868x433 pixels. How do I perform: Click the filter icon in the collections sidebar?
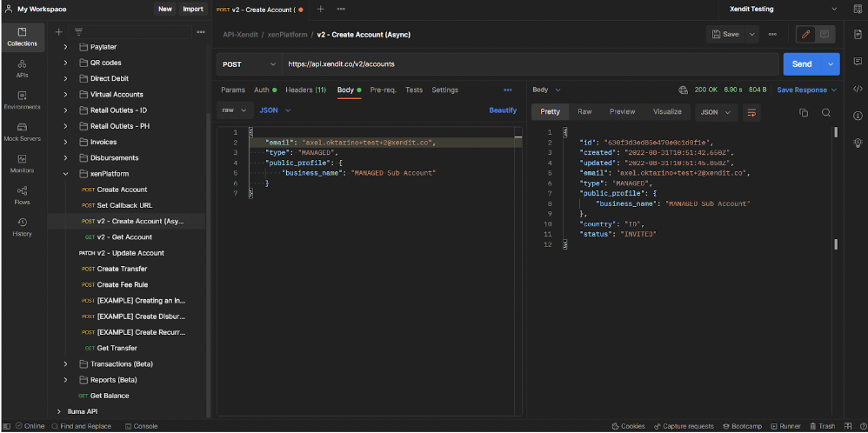point(78,31)
